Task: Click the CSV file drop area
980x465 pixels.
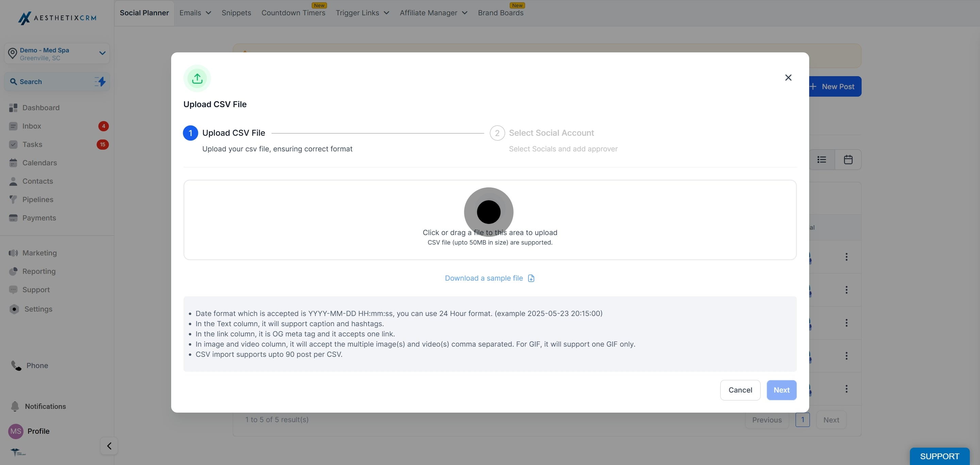Action: (x=490, y=220)
